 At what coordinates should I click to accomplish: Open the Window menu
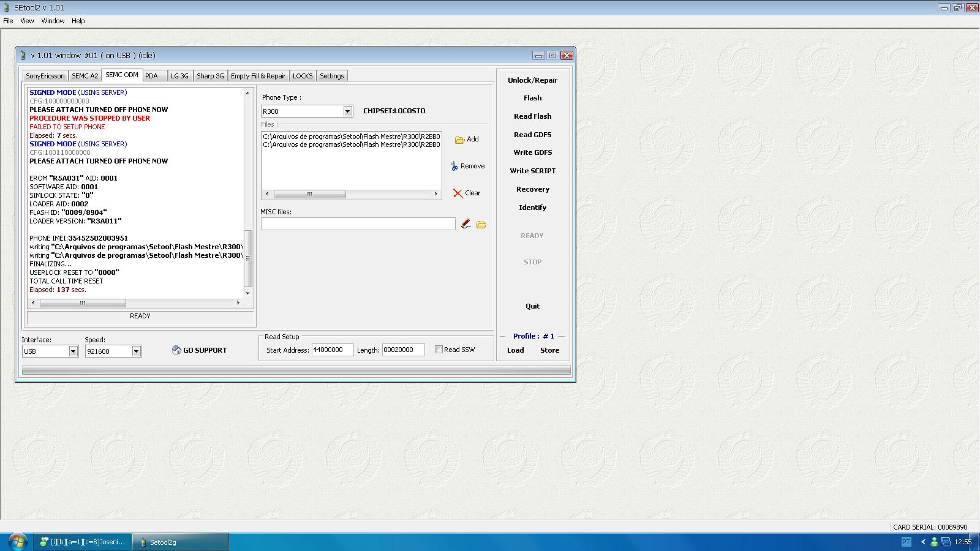(x=53, y=21)
